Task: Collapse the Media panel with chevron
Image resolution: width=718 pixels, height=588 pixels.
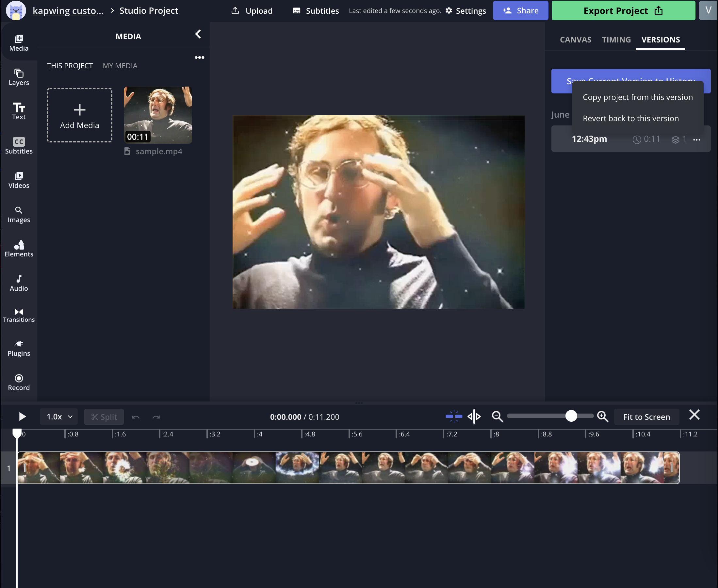Action: click(198, 34)
